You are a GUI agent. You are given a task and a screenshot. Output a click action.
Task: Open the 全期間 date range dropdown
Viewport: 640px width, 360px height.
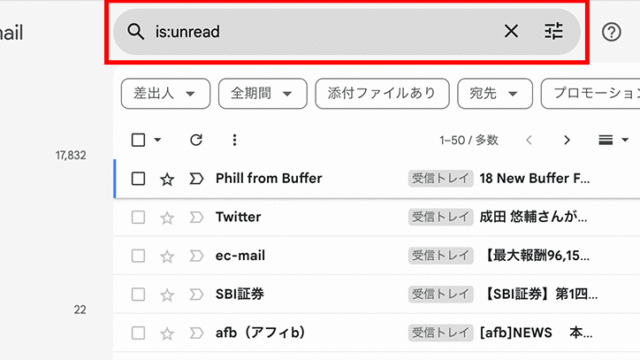point(262,93)
